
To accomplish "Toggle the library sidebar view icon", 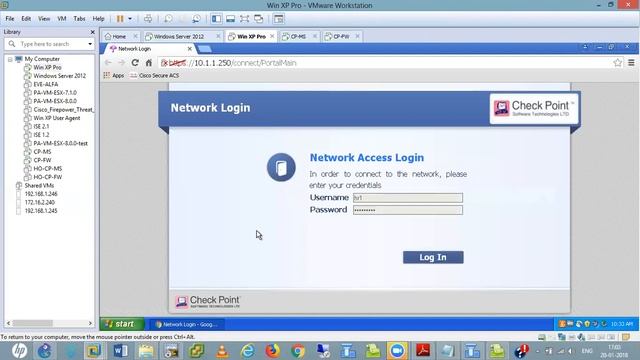I will [216, 19].
